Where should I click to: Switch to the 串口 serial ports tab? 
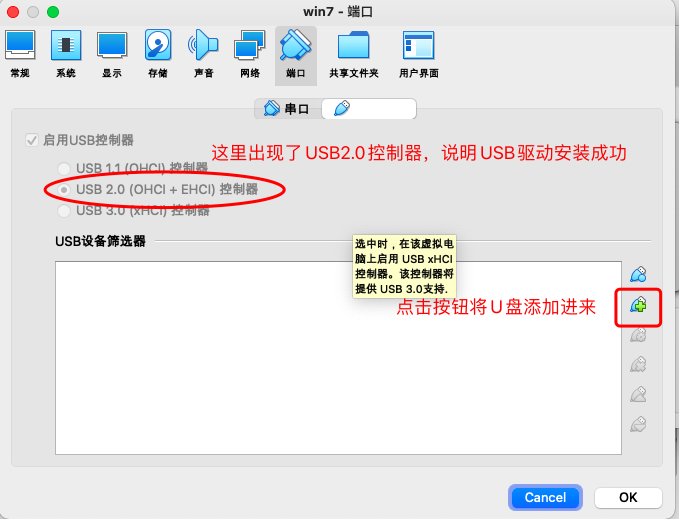(x=288, y=109)
